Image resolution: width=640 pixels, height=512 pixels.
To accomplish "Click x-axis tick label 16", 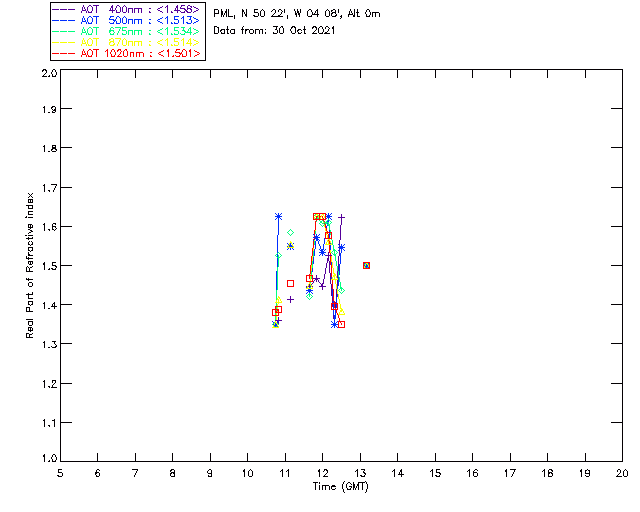I will (x=473, y=473).
